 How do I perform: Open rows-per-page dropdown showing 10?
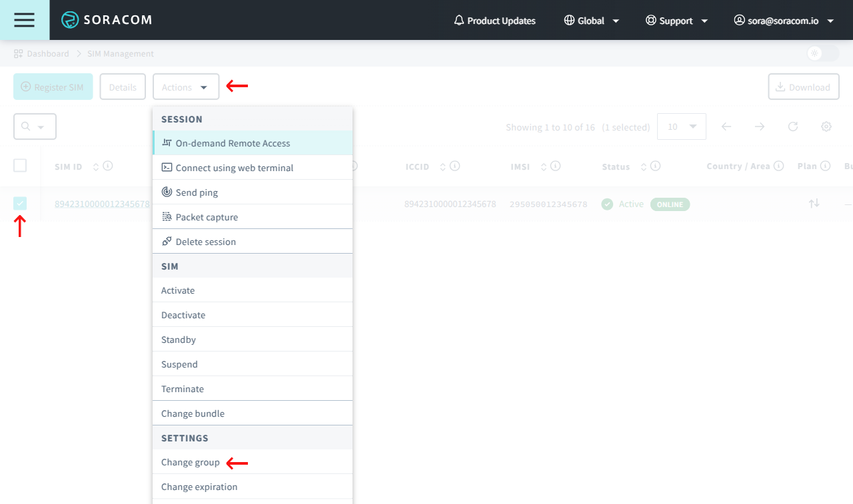pyautogui.click(x=681, y=126)
